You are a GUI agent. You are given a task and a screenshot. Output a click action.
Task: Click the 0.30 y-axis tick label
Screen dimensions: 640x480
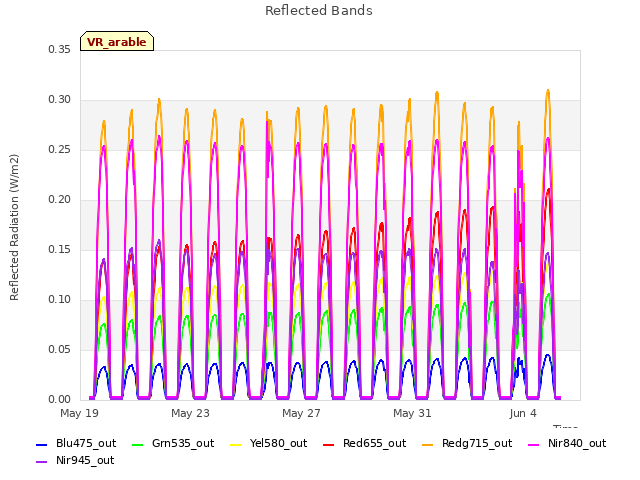click(60, 100)
